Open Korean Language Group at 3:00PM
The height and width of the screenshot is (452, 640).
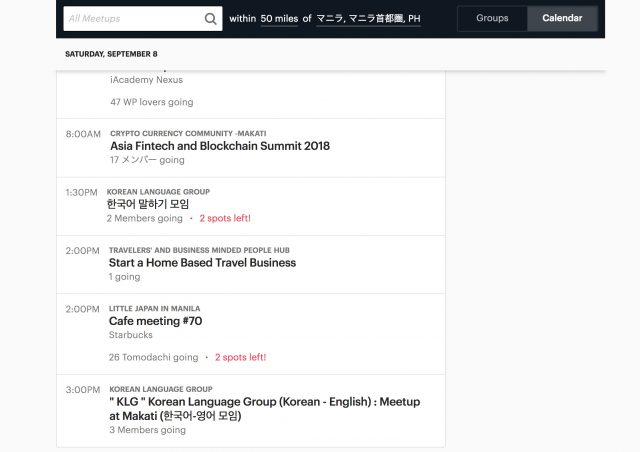pyautogui.click(x=160, y=388)
